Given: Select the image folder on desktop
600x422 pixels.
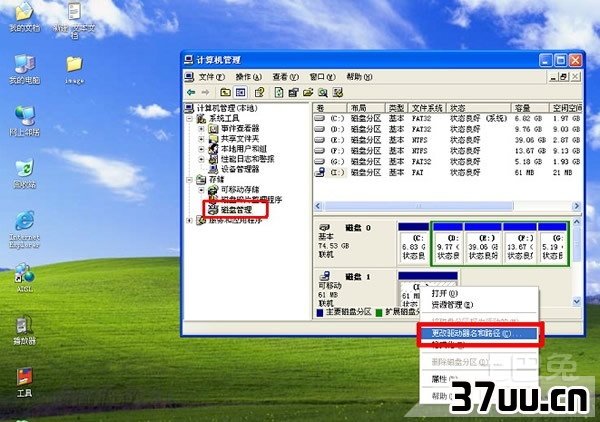Looking at the screenshot, I should 74,70.
